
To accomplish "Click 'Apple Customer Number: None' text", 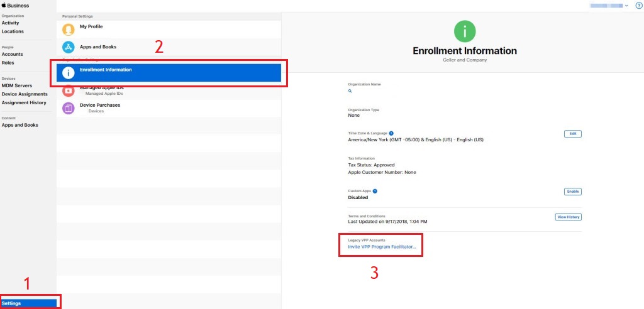I will click(382, 172).
